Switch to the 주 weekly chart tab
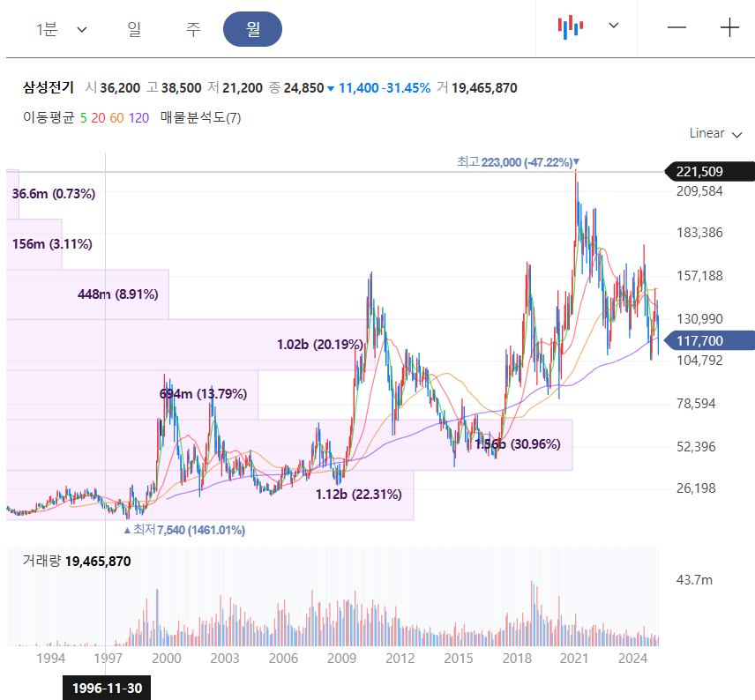Viewport: 755px width, 700px height. pos(192,29)
